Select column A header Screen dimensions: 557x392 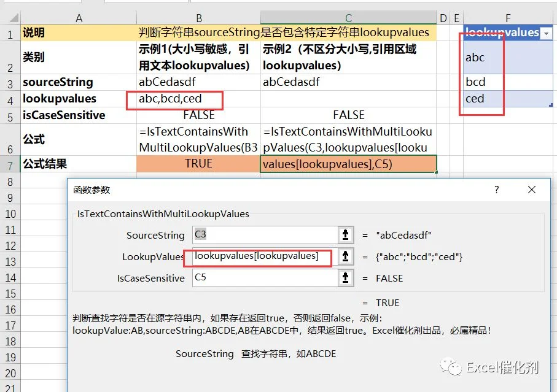[x=79, y=18]
